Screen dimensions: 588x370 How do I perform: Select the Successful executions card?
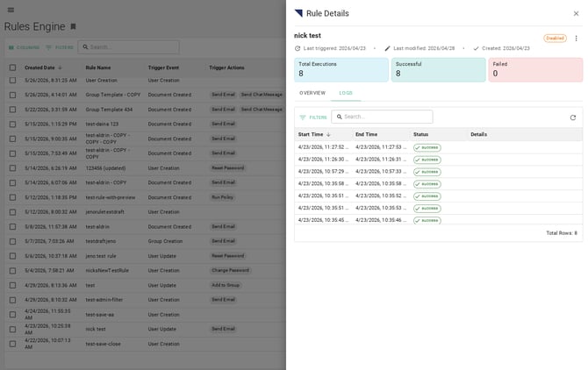coord(439,69)
